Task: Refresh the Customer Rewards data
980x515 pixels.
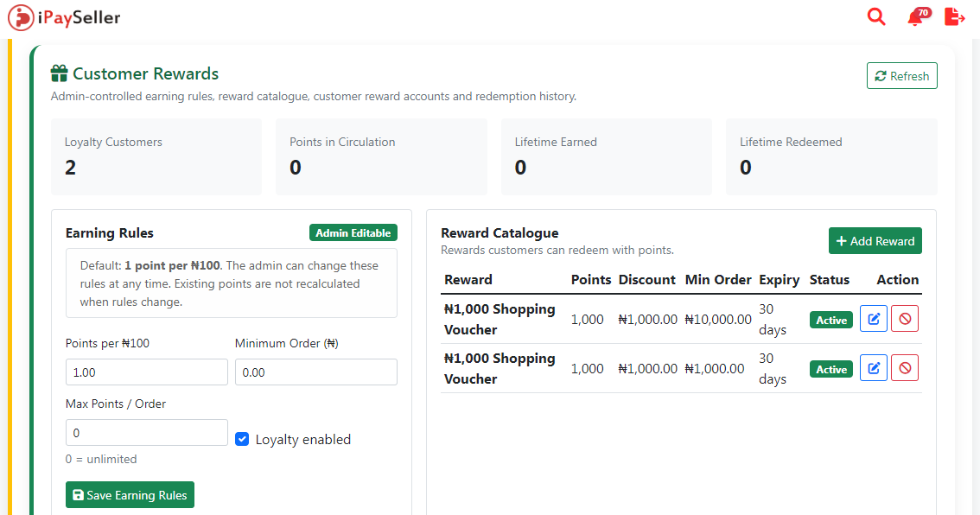Action: [902, 76]
